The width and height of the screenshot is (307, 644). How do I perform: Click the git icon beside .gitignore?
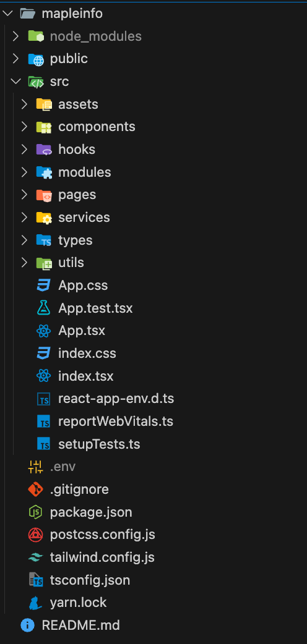[35, 489]
